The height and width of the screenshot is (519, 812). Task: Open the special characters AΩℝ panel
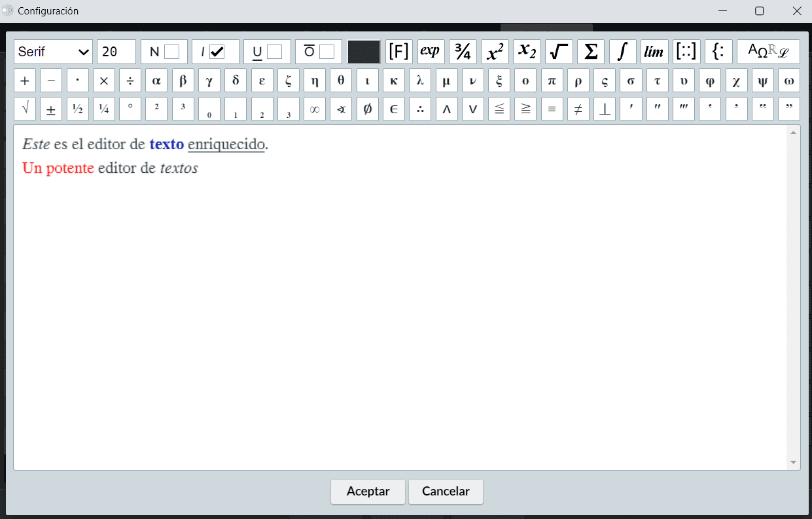(768, 52)
